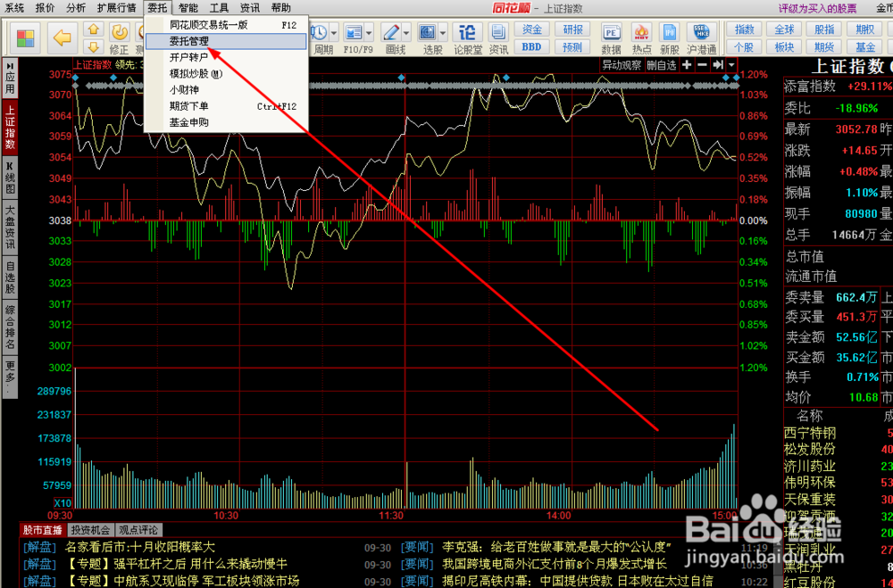Open the colorful home grid icon
This screenshot has height=588, width=893.
click(x=24, y=38)
